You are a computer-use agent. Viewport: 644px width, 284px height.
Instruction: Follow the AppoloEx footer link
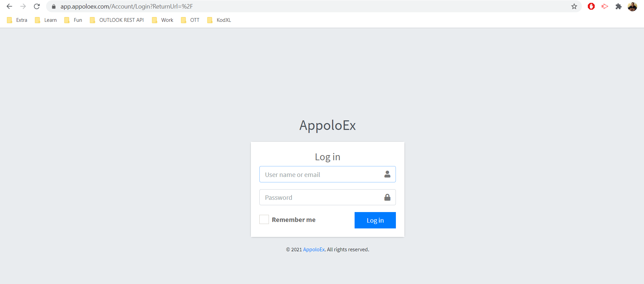pos(314,250)
